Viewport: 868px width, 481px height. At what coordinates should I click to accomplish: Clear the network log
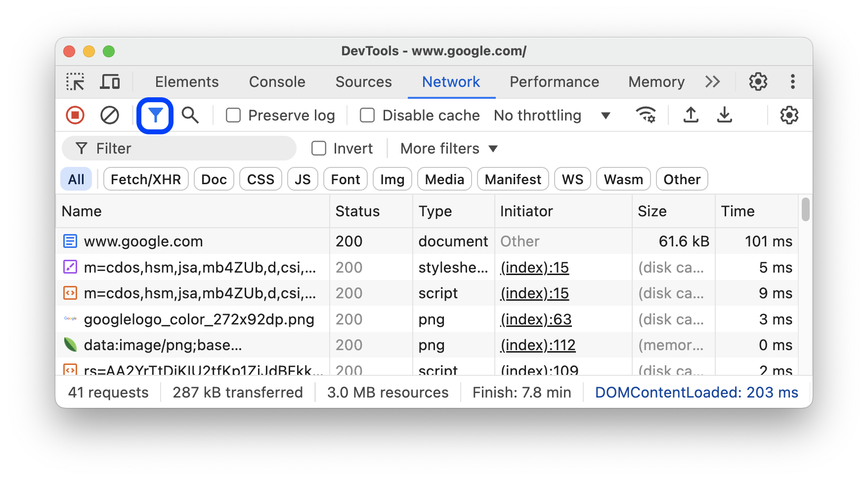tap(110, 116)
